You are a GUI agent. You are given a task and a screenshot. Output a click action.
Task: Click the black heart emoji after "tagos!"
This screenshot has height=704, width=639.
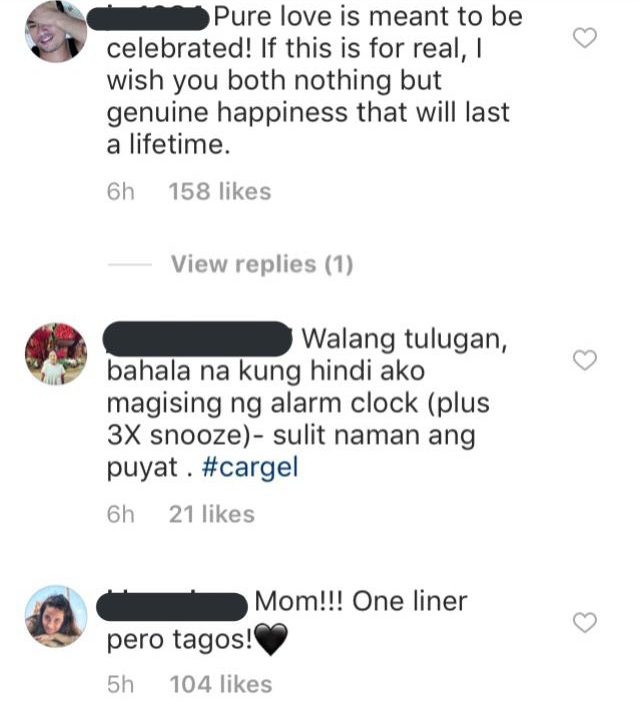tap(270, 639)
